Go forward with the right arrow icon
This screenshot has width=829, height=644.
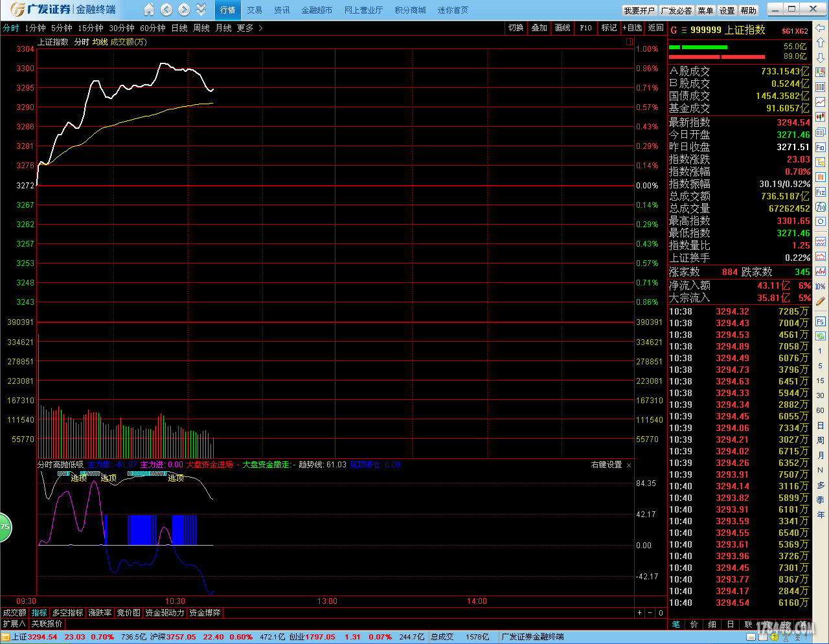pos(184,10)
